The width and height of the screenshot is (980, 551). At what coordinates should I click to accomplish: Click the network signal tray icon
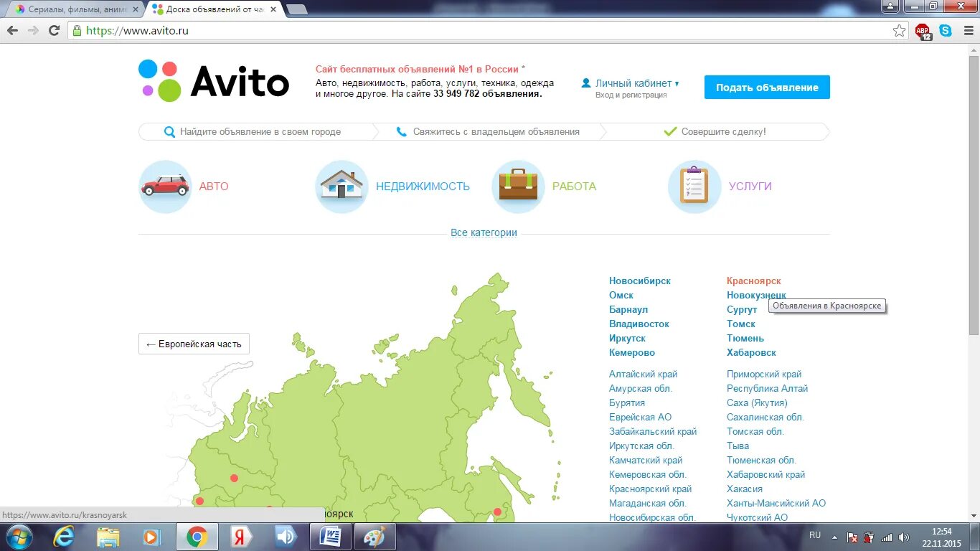887,537
